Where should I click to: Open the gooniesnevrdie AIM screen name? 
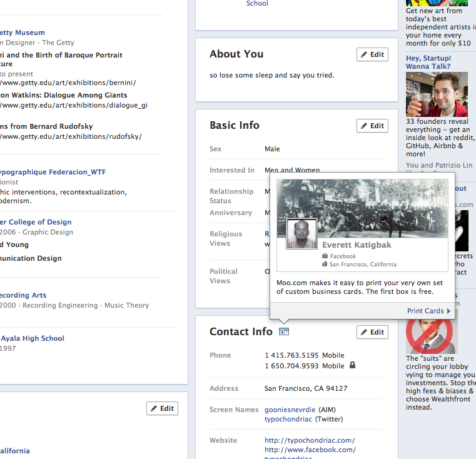[290, 410]
